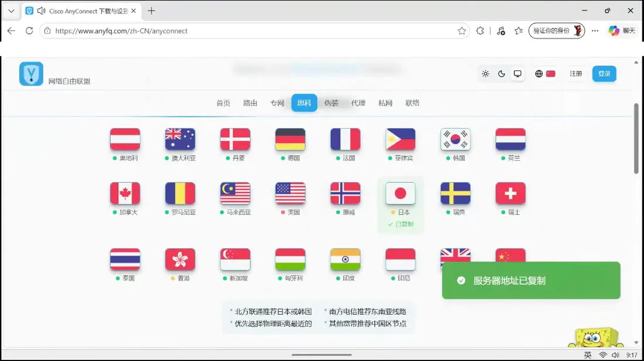
Task: Open the tab search dropdown arrow
Action: (x=11, y=11)
